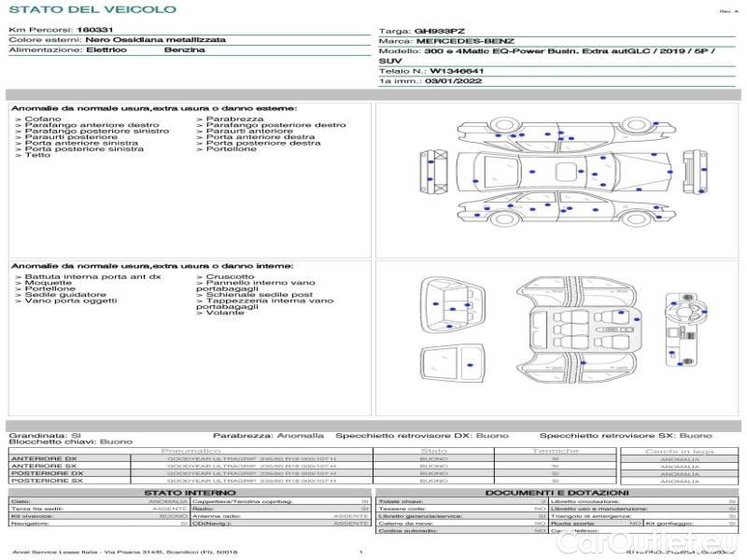
Task: Click the Cofano entry in exterior anomalies
Action: 43,119
